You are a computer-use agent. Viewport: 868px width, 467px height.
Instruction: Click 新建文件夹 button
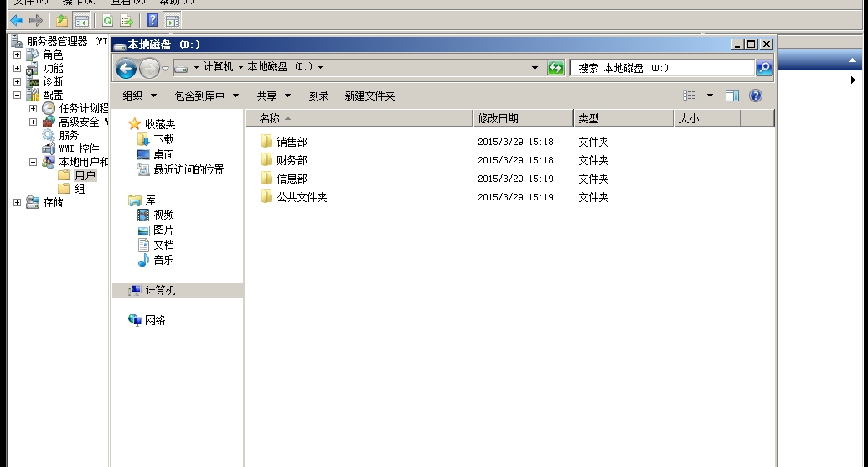tap(369, 96)
